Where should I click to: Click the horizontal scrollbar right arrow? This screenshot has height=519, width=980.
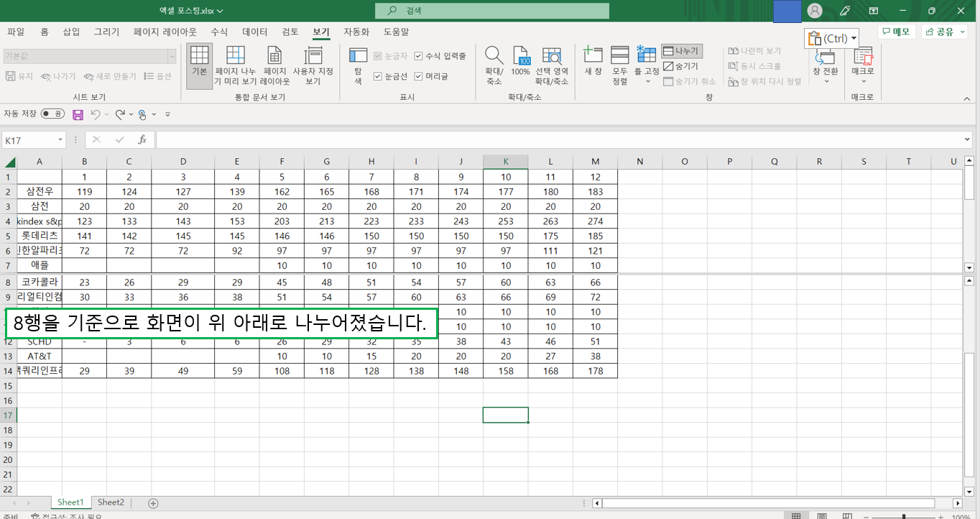click(x=957, y=503)
